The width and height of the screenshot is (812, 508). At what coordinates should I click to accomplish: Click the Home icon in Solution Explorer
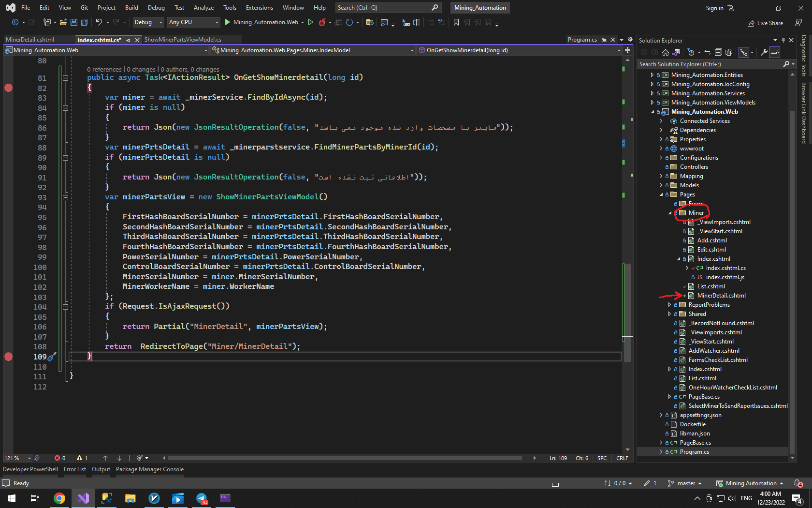[x=666, y=52]
